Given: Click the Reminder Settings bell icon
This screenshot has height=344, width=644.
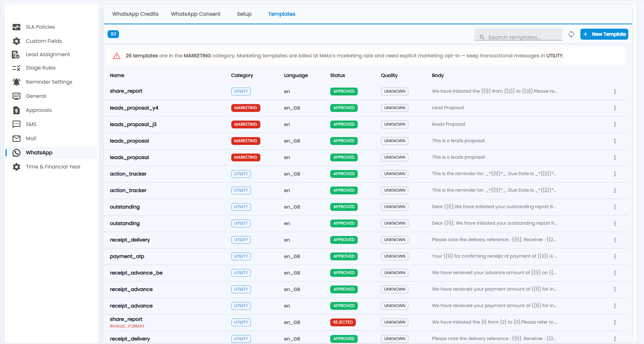Looking at the screenshot, I should [16, 82].
